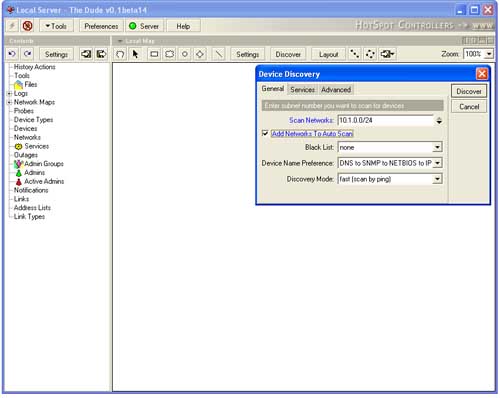Click the Files folder icon

tap(19, 85)
